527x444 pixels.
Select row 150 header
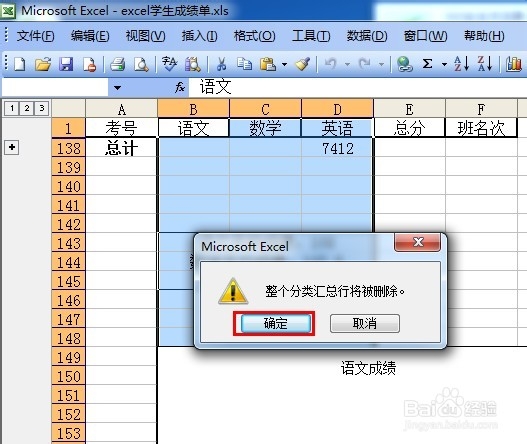point(69,376)
